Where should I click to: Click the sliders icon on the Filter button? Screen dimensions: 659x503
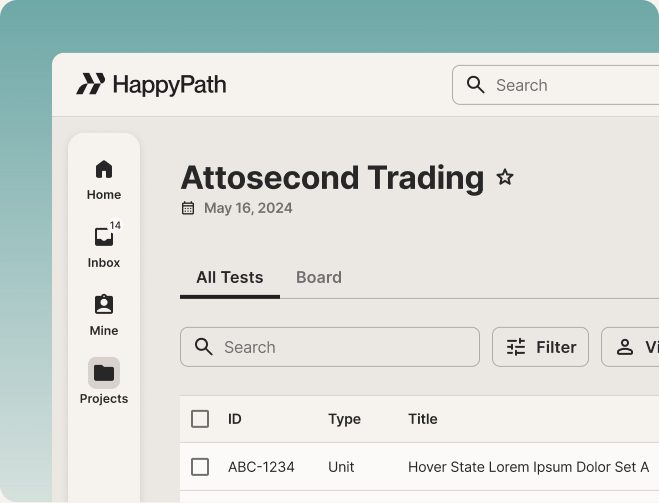tap(516, 347)
